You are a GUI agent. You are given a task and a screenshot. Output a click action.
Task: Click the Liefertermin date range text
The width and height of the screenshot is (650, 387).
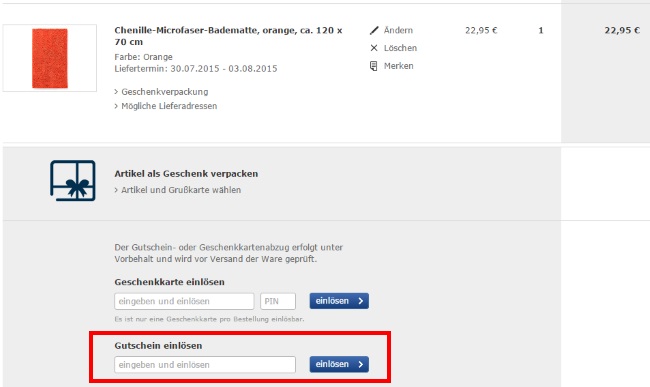click(x=196, y=69)
